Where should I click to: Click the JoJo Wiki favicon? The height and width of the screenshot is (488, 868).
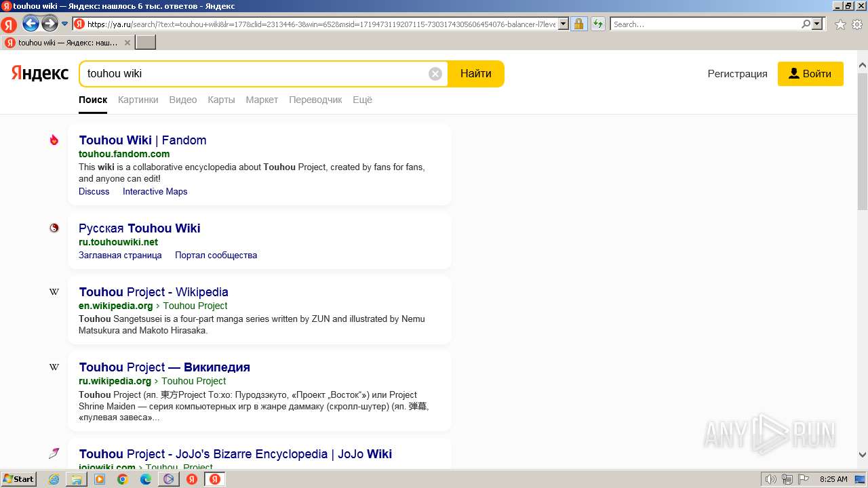pos(54,453)
